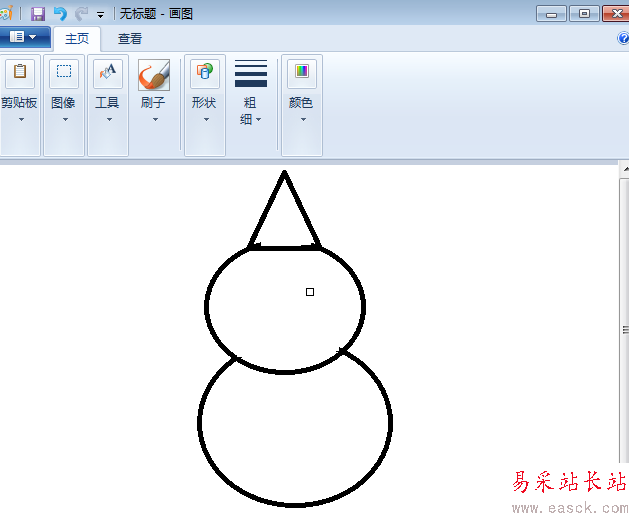Screen dimensions: 629x523
Task: Close the Paint window
Action: pyautogui.click(x=616, y=14)
